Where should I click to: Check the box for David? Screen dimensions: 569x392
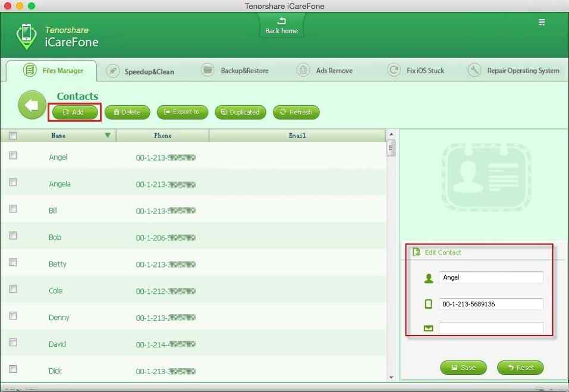(x=13, y=342)
